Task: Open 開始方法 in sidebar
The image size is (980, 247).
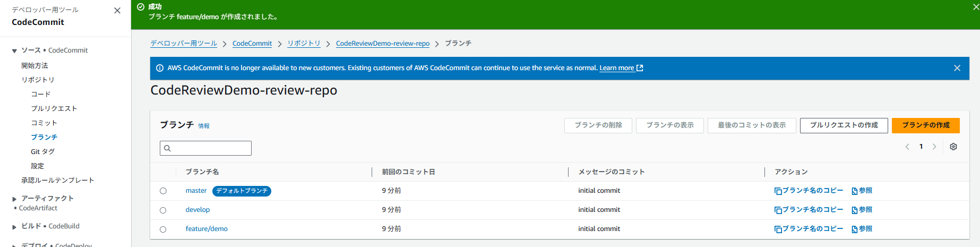Action: 35,66
